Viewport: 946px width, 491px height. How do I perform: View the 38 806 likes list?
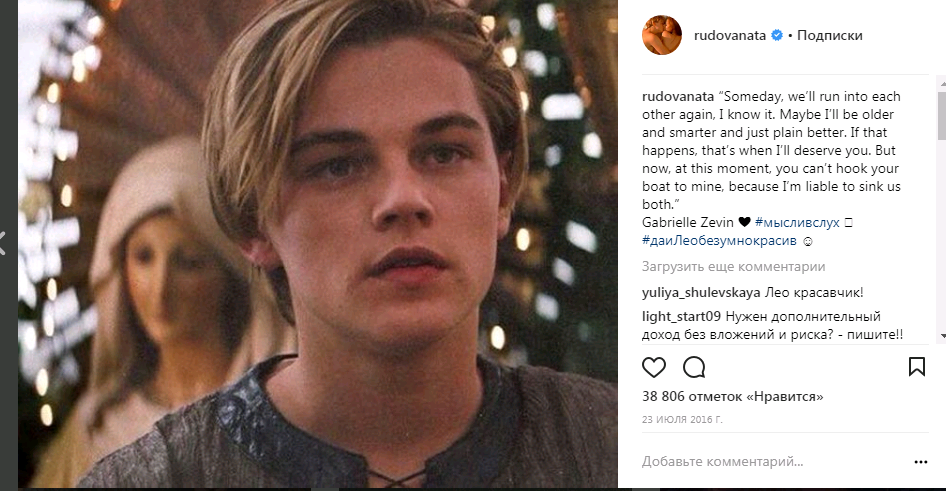[732, 397]
